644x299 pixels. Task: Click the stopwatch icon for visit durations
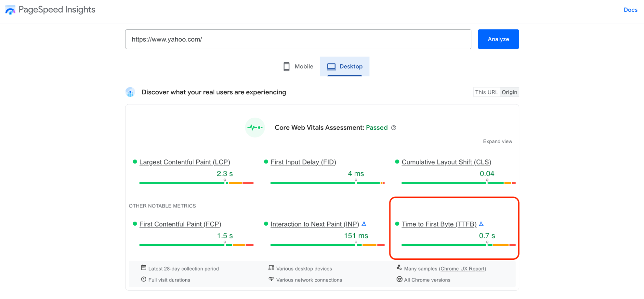[x=143, y=279]
